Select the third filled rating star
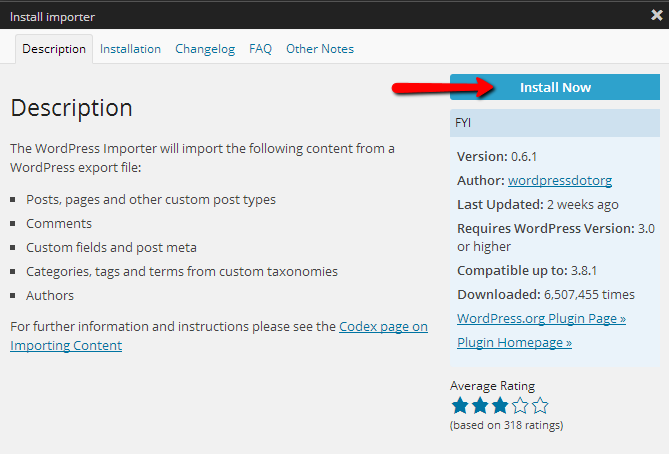The image size is (669, 454). 500,406
